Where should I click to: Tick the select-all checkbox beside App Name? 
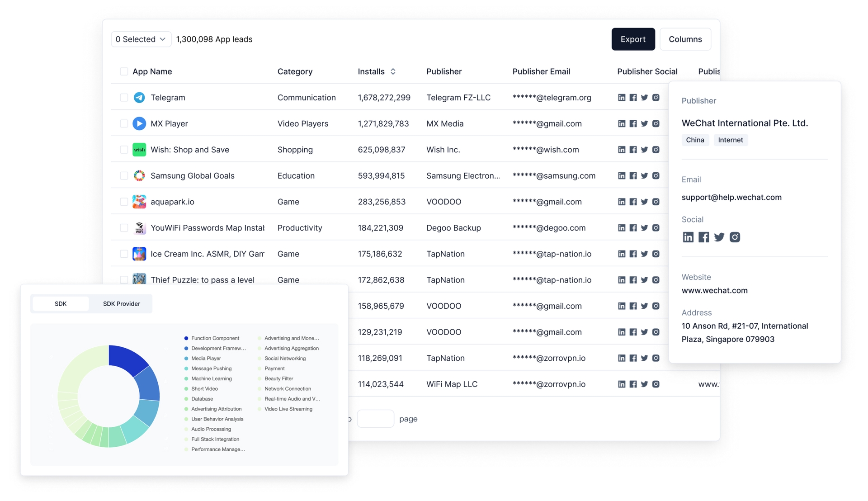click(124, 71)
